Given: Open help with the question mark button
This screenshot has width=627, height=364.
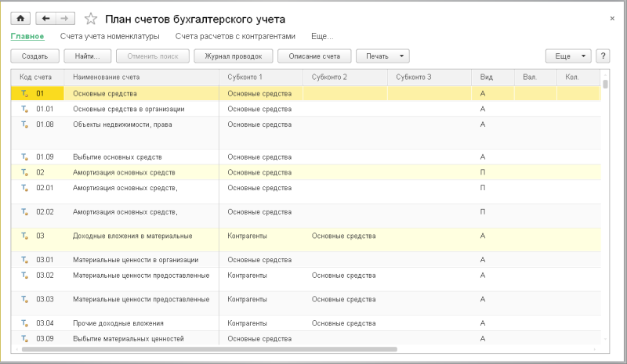Looking at the screenshot, I should 603,56.
